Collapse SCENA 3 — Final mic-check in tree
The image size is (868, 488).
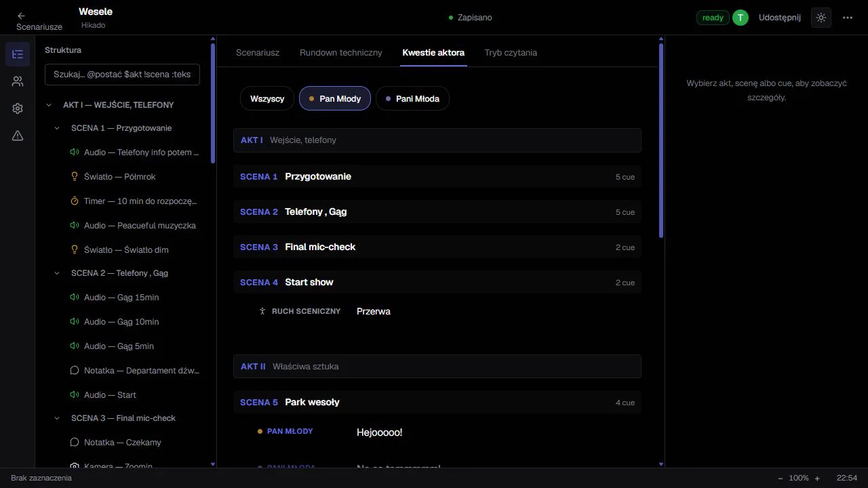point(57,418)
